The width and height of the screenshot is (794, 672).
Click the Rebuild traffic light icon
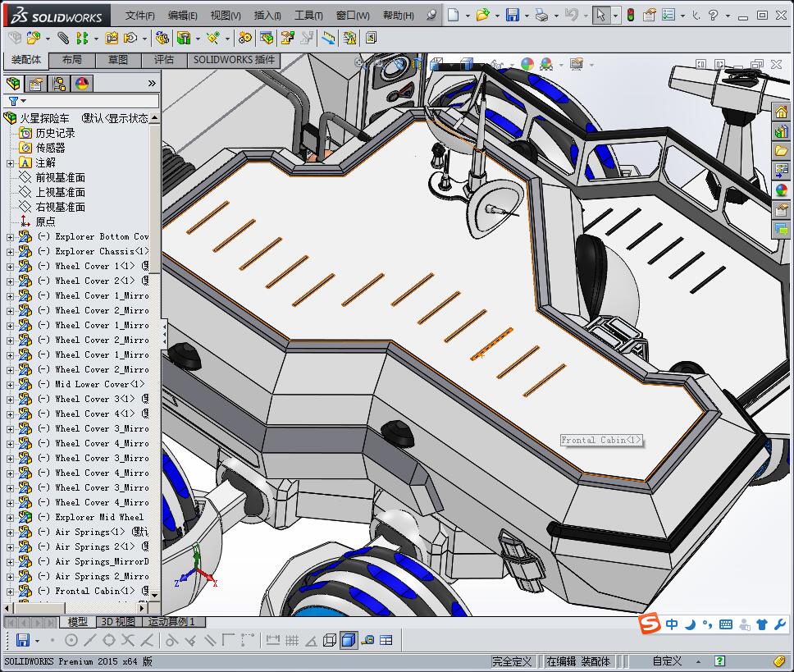click(x=630, y=15)
